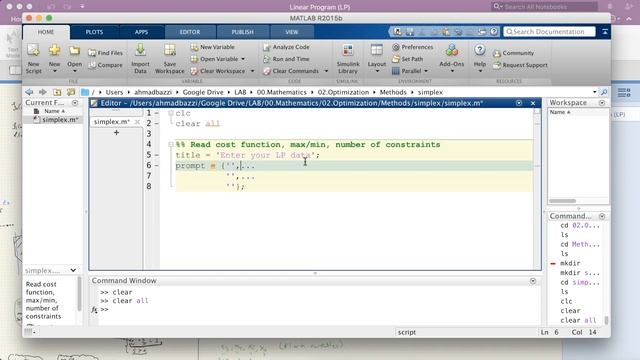
Task: Go forward in folder history
Action: pos(42,92)
